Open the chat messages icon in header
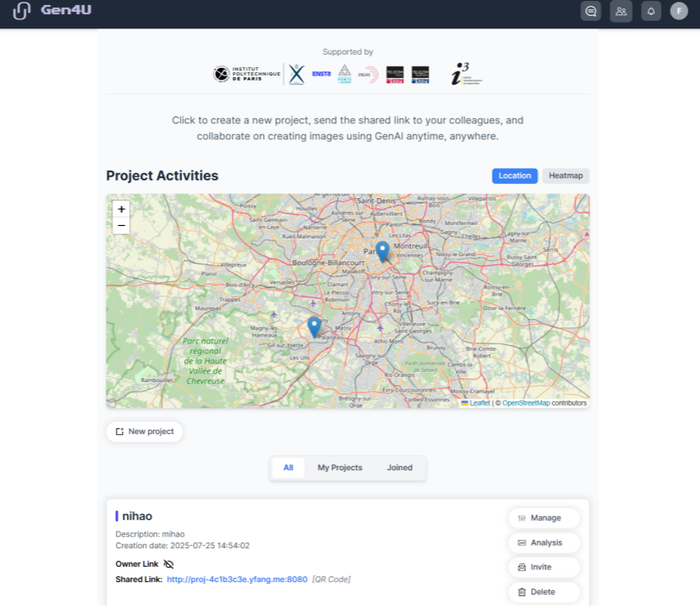This screenshot has width=700, height=608. click(591, 11)
